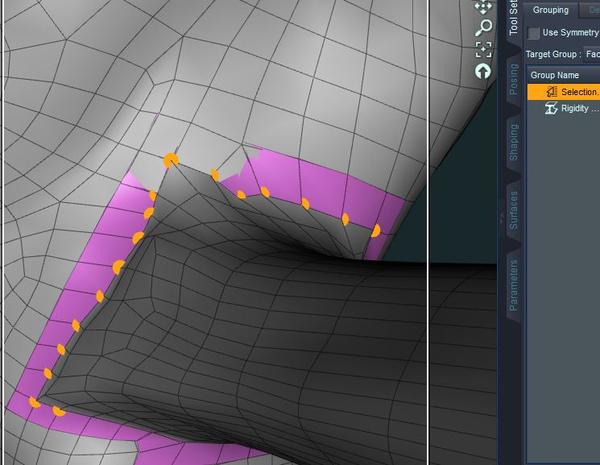
Task: Click the reset view arrow icon
Action: 483,72
